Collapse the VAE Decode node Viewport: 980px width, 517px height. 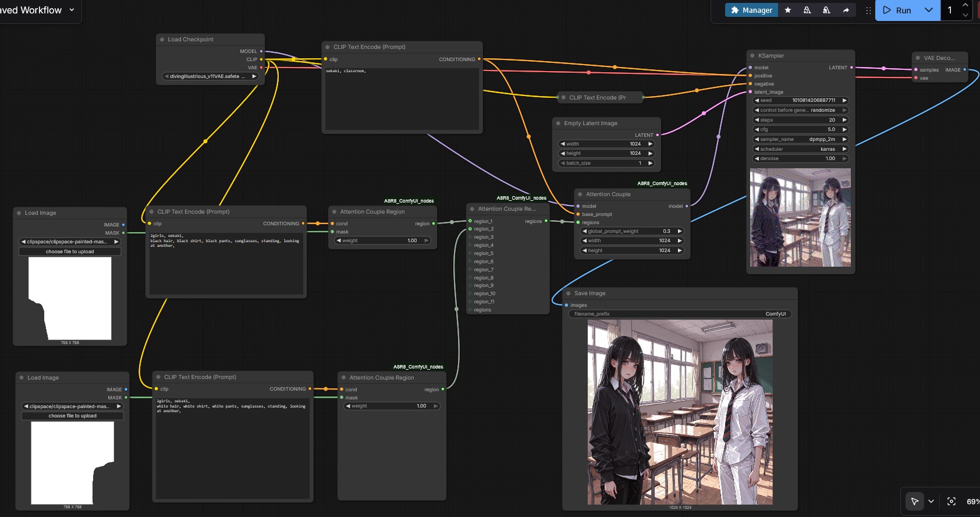click(918, 58)
